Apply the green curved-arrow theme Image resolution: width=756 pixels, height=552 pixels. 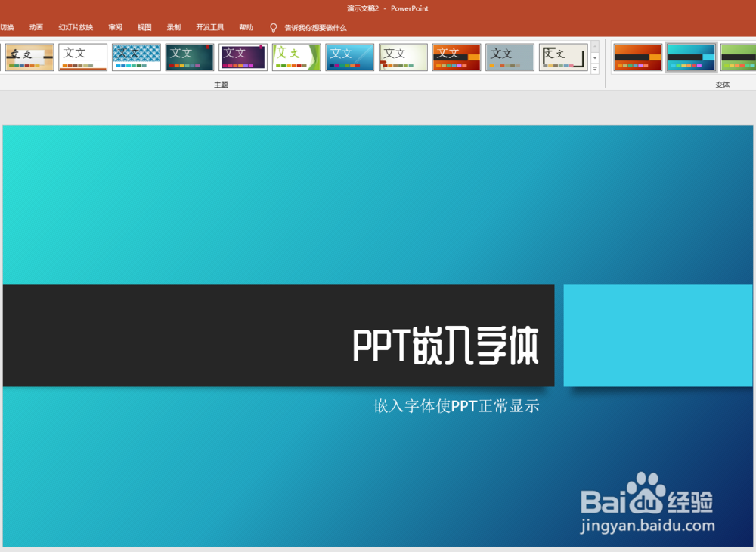(296, 57)
